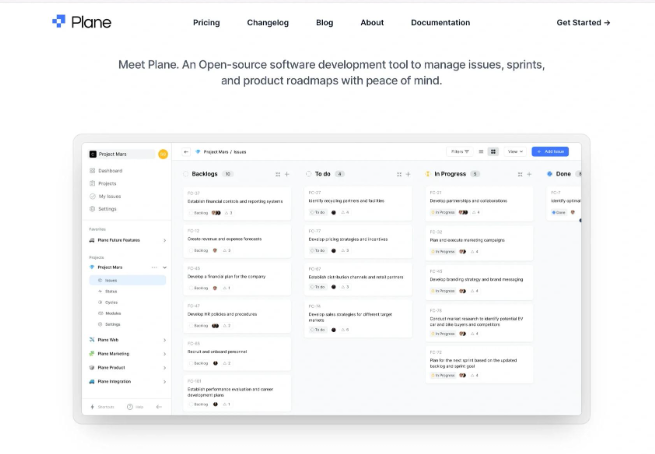Expand the Plane Integration project
655x454 pixels.
coord(165,382)
